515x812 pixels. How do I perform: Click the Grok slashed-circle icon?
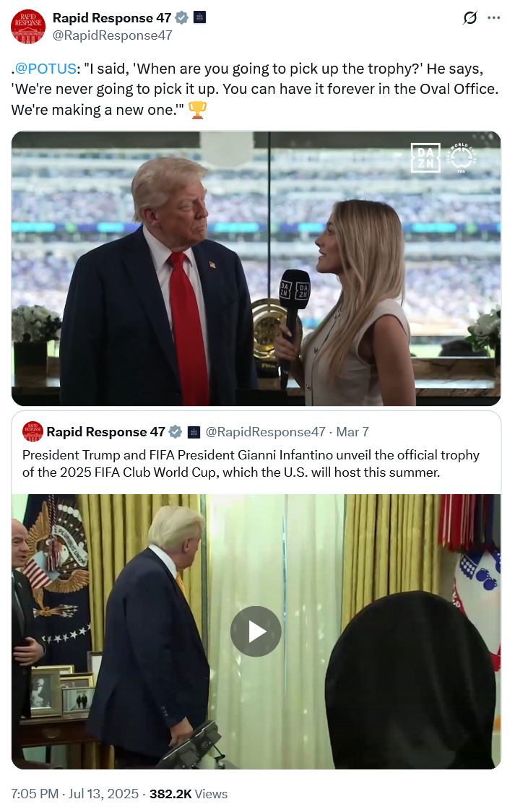[469, 18]
